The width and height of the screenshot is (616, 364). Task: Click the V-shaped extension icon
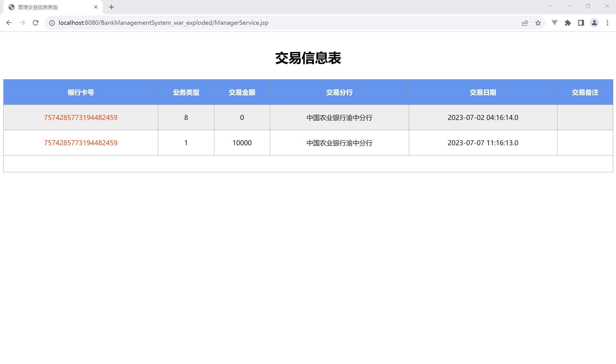click(554, 23)
